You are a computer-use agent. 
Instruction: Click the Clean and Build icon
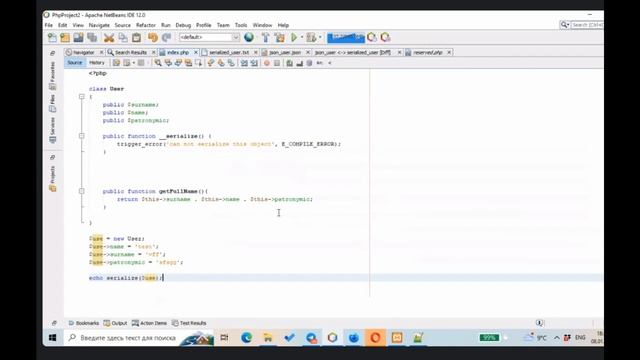click(x=280, y=38)
